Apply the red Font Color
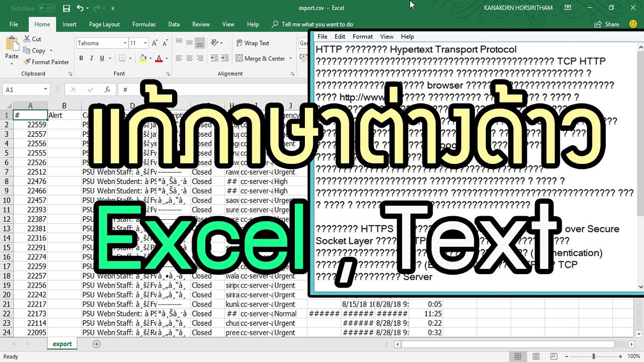This screenshot has height=362, width=644. coord(159,58)
